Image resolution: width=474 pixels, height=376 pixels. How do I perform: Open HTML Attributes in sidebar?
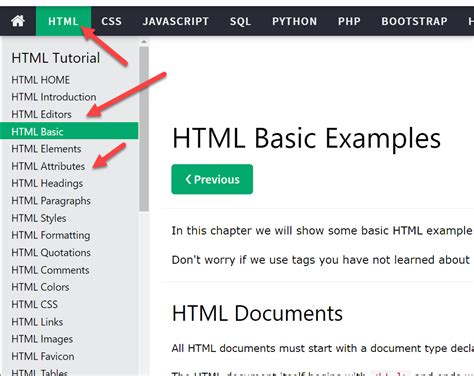(48, 166)
